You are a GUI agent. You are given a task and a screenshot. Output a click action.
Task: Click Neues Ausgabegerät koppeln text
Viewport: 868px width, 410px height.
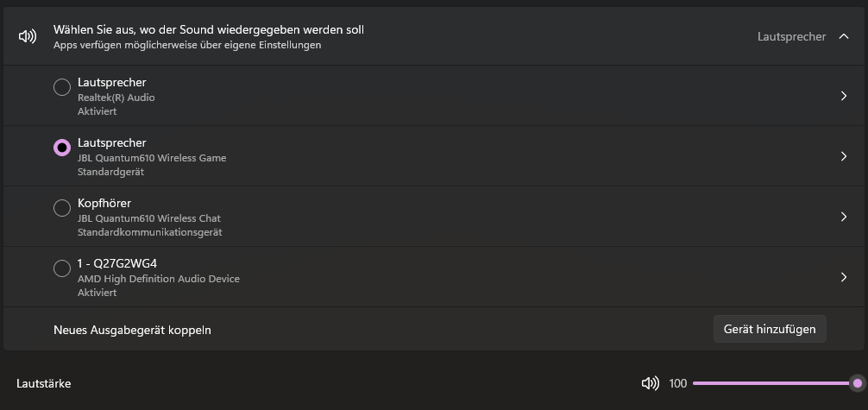coord(132,331)
